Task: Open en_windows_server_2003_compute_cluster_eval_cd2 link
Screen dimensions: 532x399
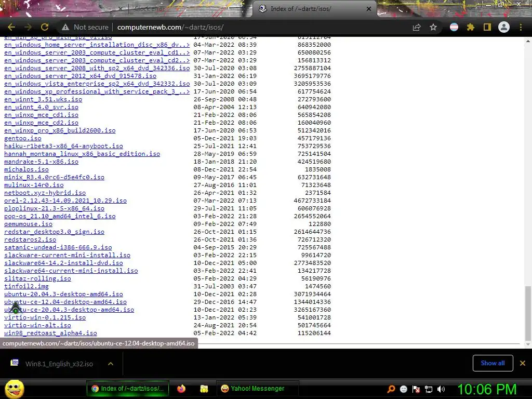Action: pos(97,60)
